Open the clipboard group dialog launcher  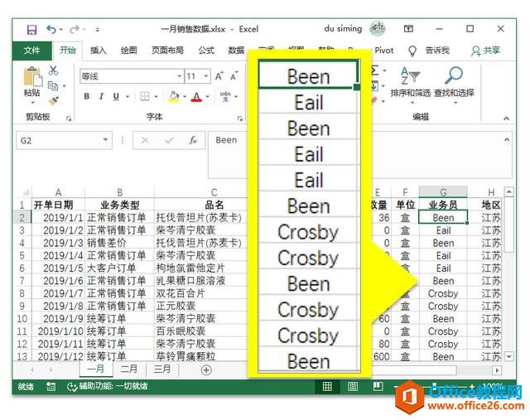point(69,118)
